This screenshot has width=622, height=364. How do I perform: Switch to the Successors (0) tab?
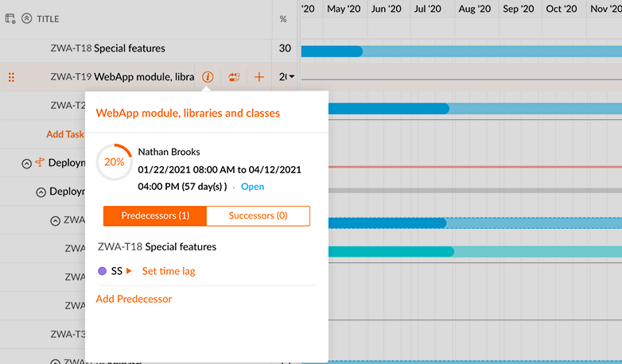point(259,215)
